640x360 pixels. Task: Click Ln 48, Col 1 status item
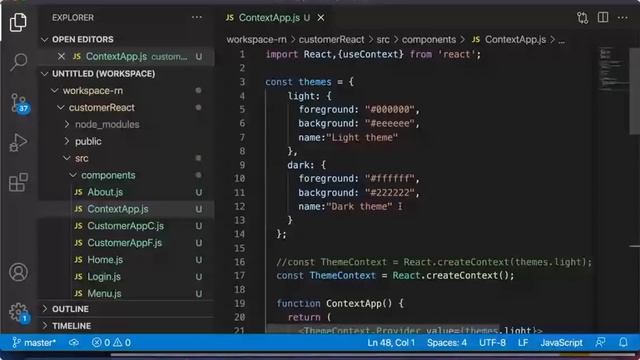pos(391,342)
